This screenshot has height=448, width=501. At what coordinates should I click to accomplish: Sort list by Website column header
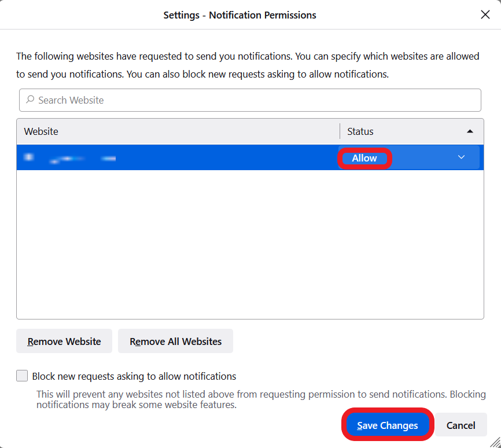[174, 131]
